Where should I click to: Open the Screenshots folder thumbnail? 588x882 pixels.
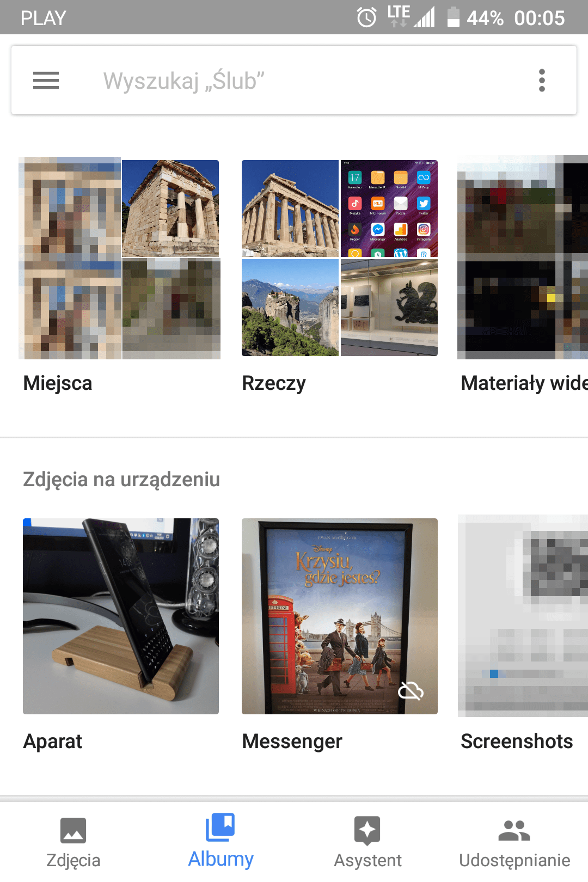click(x=523, y=616)
